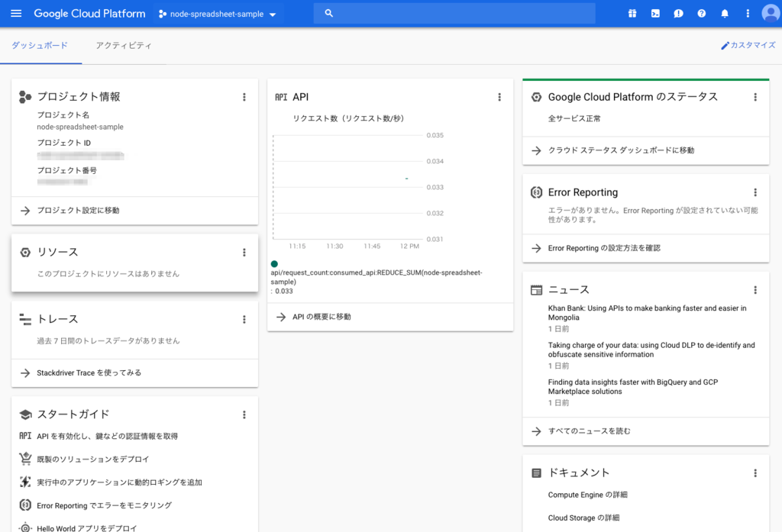
Task: Click the Google Cloud Platform logo
Action: 89,13
